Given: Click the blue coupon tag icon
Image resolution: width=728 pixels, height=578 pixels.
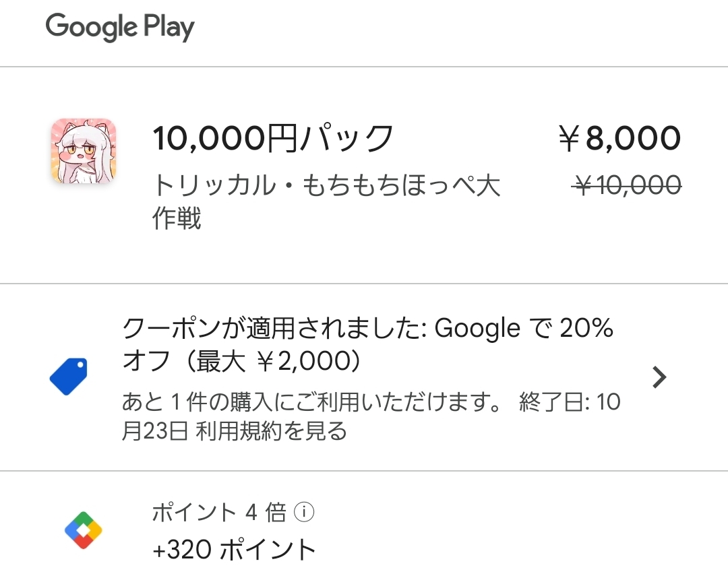Looking at the screenshot, I should click(69, 377).
